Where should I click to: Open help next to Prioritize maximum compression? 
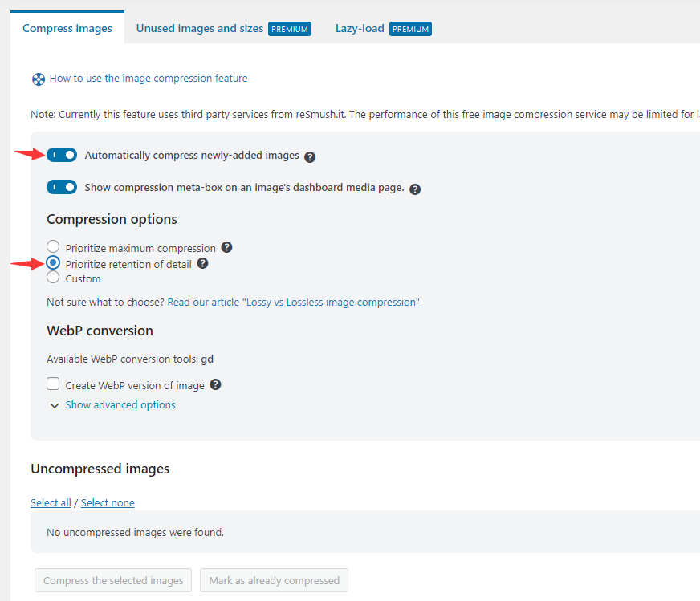pyautogui.click(x=227, y=246)
